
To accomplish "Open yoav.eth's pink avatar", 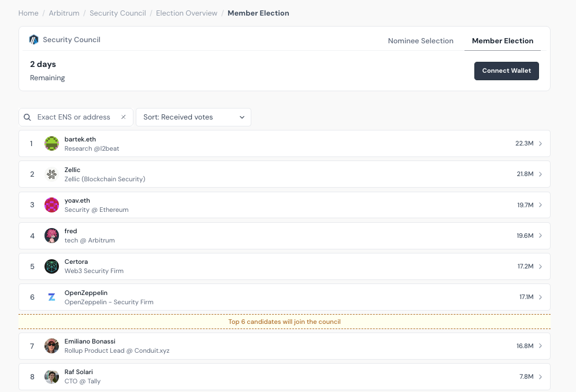I will point(52,205).
